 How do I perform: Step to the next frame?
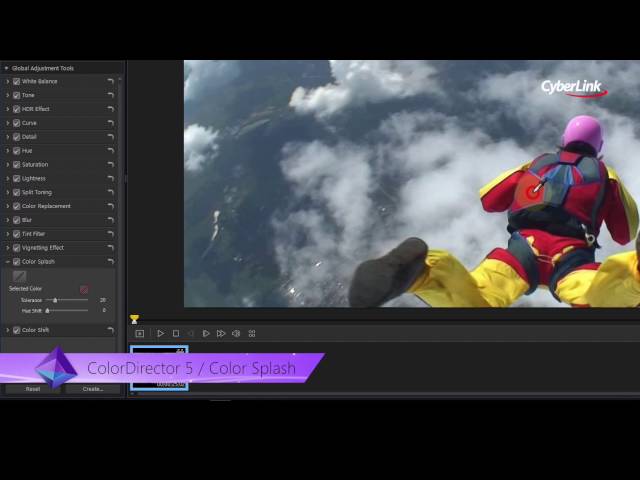click(206, 333)
